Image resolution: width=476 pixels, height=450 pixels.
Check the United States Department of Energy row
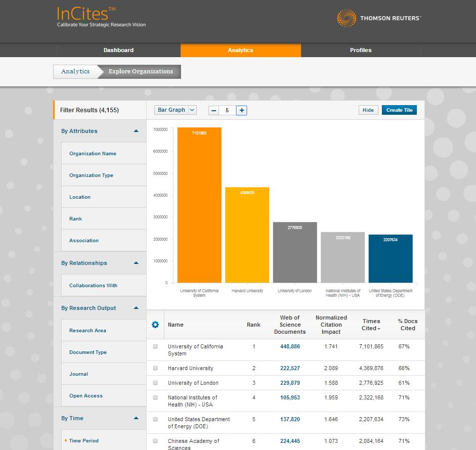coord(155,419)
